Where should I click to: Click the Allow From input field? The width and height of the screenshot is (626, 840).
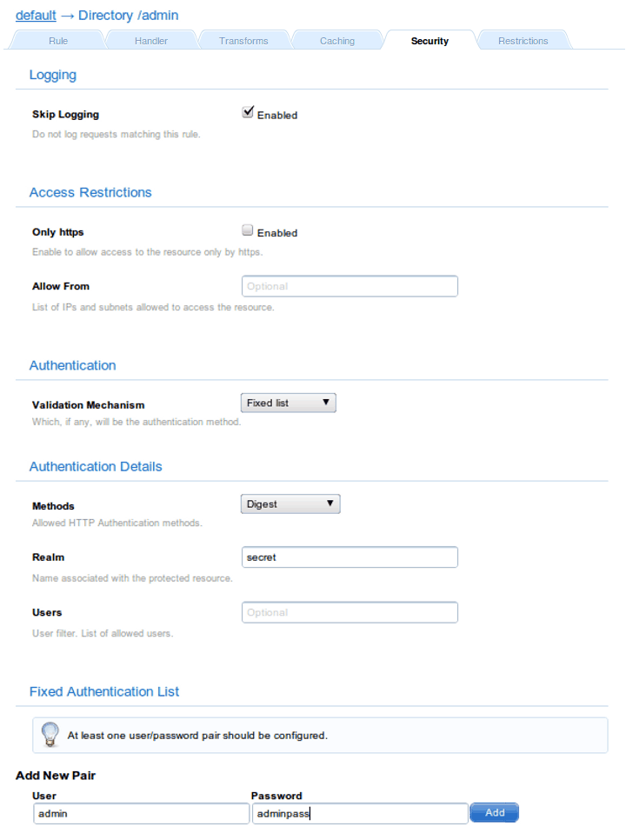(x=350, y=286)
